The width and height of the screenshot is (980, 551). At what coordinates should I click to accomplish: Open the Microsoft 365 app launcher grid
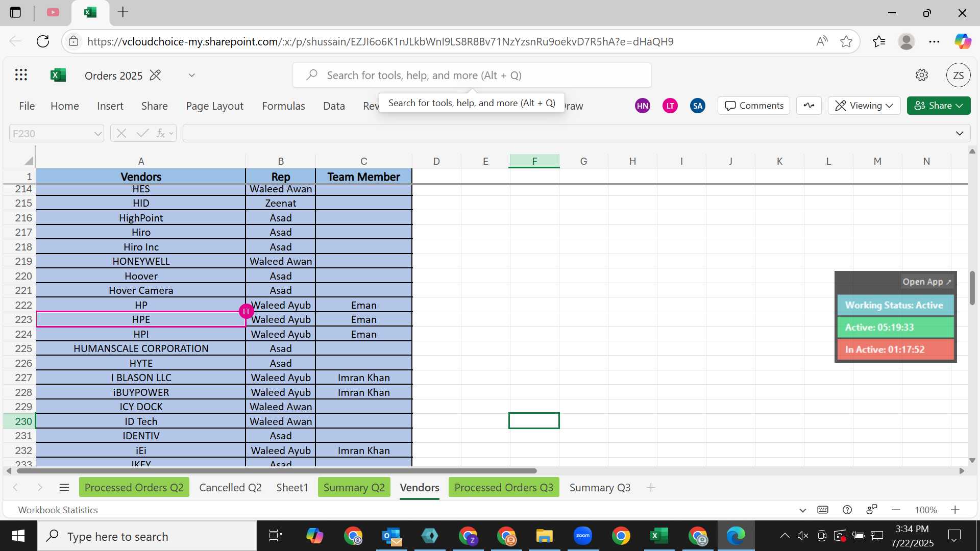click(x=21, y=75)
